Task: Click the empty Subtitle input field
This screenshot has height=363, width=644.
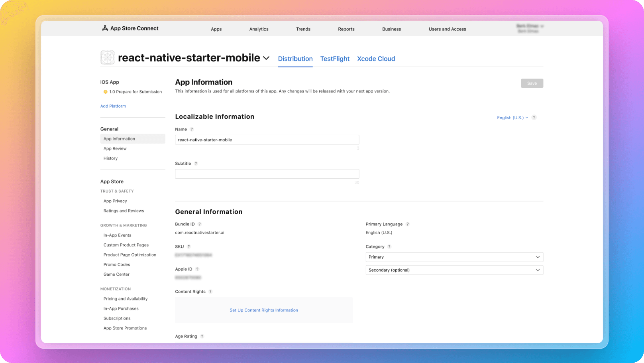Action: [267, 174]
